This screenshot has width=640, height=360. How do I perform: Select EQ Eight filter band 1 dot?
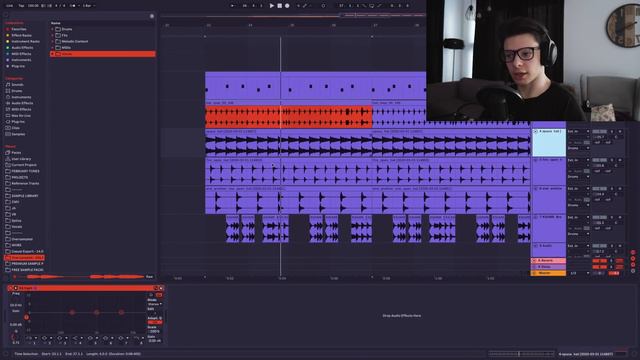click(x=27, y=317)
